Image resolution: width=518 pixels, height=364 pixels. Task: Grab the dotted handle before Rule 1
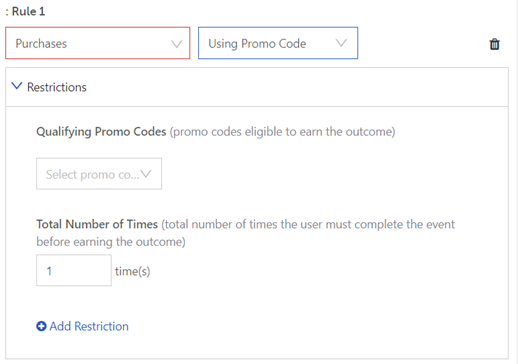coord(7,12)
